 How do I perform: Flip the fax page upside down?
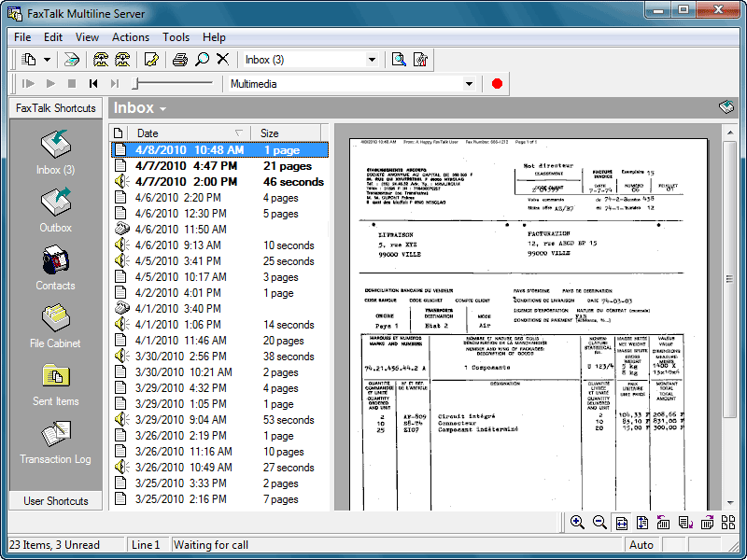point(685,523)
